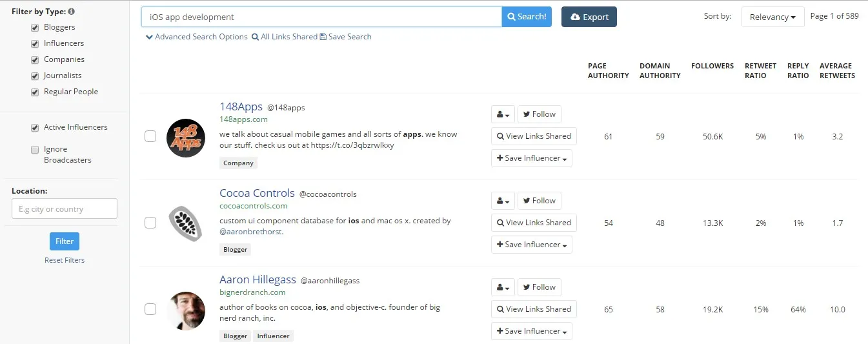Image resolution: width=868 pixels, height=344 pixels.
Task: Enable the Ignore Broadcasters checkbox
Action: click(35, 150)
